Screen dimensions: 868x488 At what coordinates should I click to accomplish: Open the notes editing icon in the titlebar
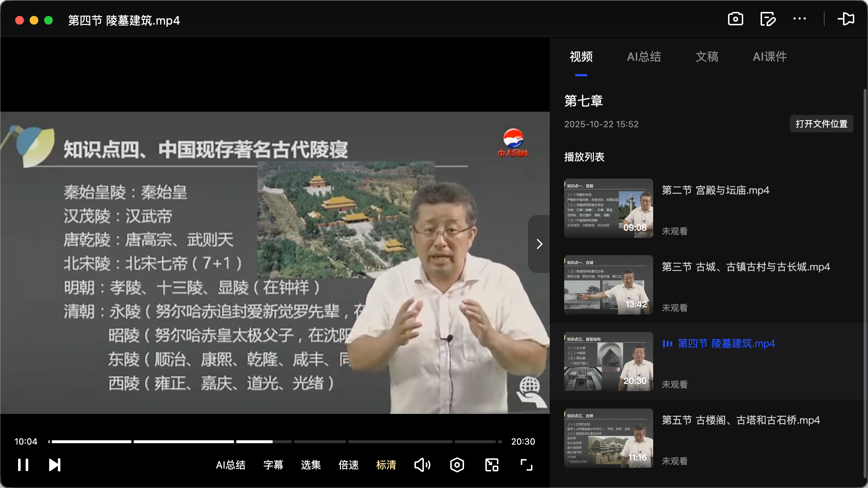[x=768, y=19]
